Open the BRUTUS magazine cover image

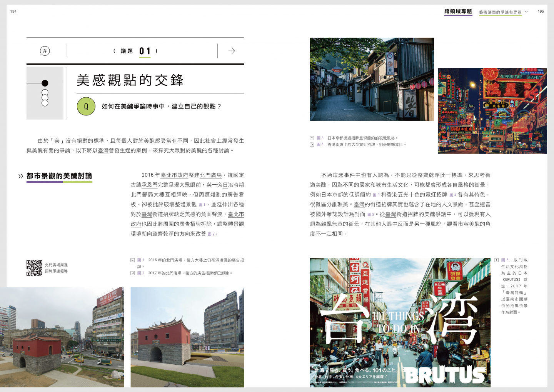click(x=400, y=322)
